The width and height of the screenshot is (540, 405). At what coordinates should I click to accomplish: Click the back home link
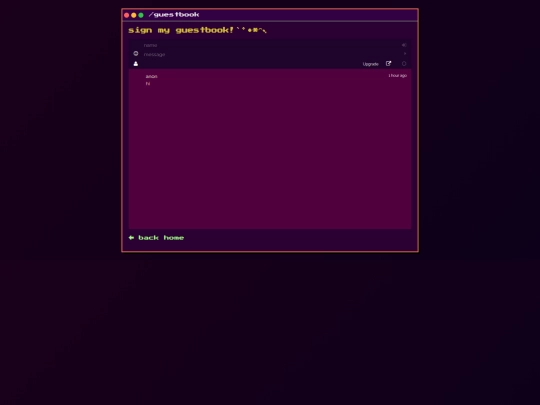pyautogui.click(x=156, y=238)
